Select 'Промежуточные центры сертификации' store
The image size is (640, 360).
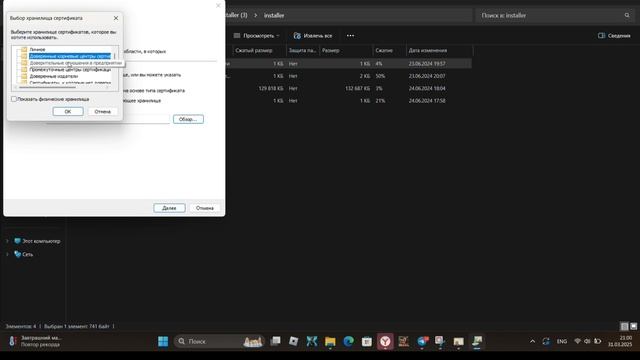[70, 69]
